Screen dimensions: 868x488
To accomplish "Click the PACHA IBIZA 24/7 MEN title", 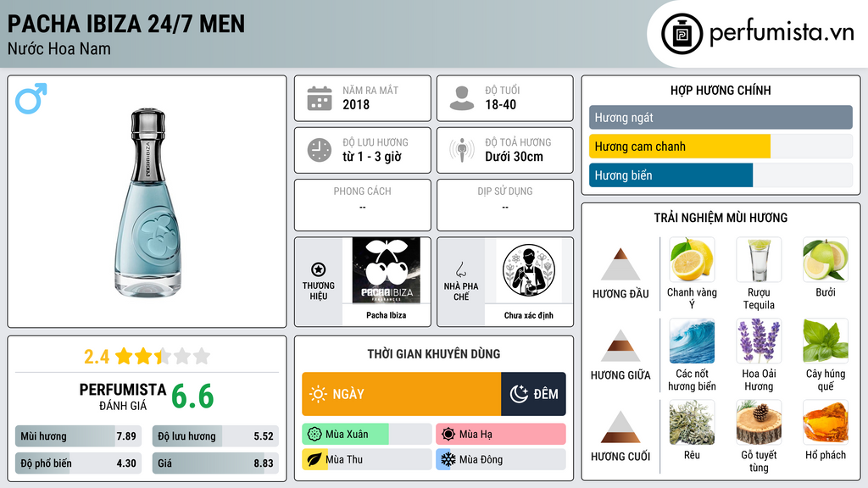I will click(x=126, y=25).
